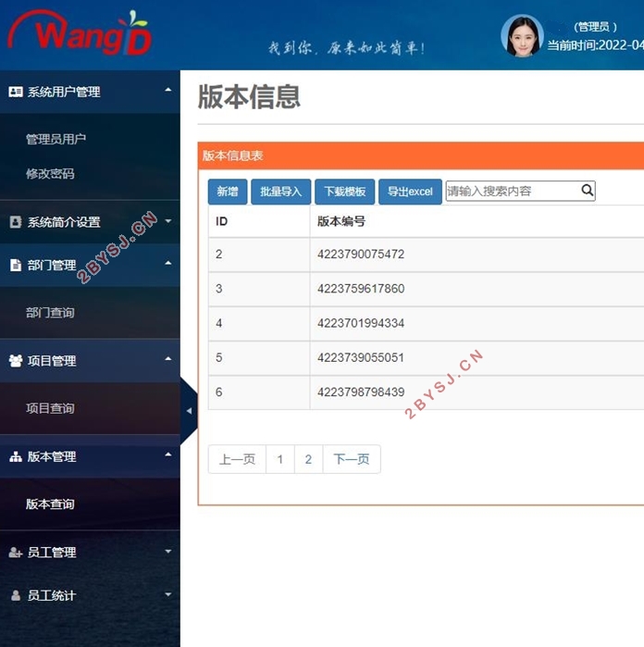Click version number 4223759617860
The height and width of the screenshot is (647, 644).
pyautogui.click(x=361, y=289)
